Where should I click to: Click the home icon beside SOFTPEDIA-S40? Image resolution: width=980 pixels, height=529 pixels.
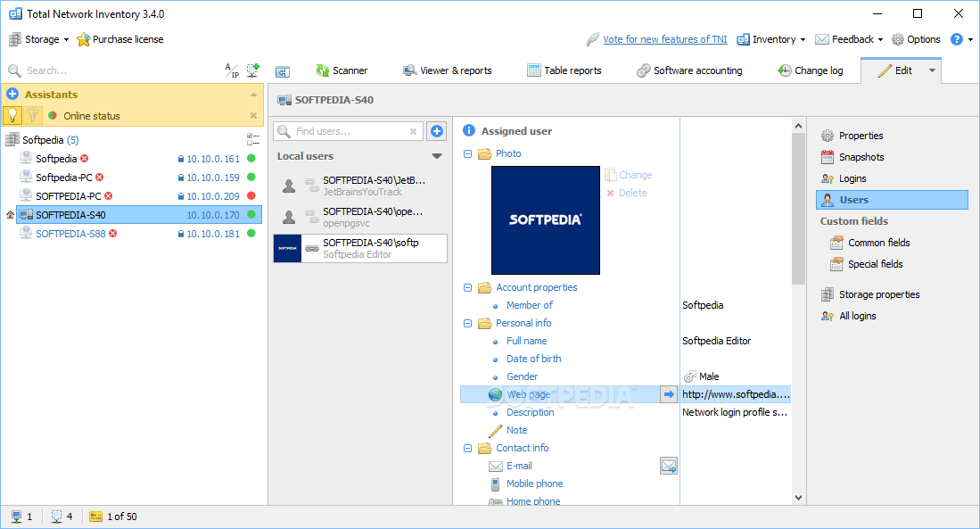coord(10,215)
